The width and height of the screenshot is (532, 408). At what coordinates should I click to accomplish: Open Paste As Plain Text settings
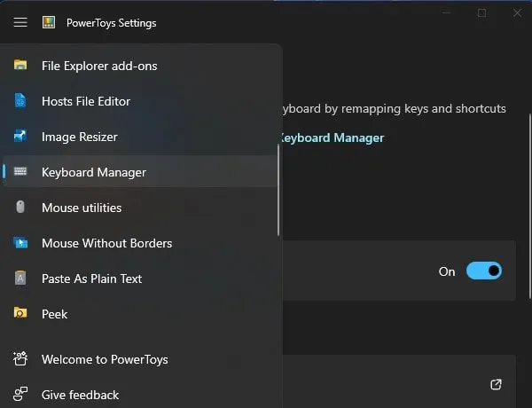coord(140,279)
